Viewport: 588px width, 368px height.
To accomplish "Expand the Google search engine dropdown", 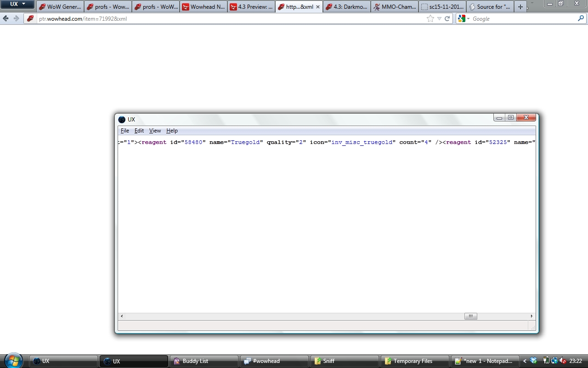I will coord(464,19).
